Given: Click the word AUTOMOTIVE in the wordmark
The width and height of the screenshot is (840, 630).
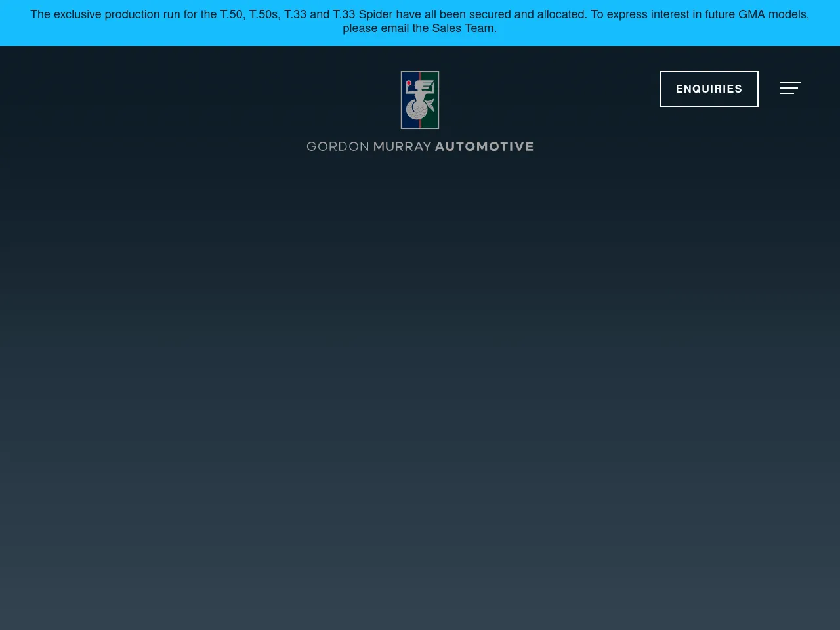Looking at the screenshot, I should [x=484, y=146].
